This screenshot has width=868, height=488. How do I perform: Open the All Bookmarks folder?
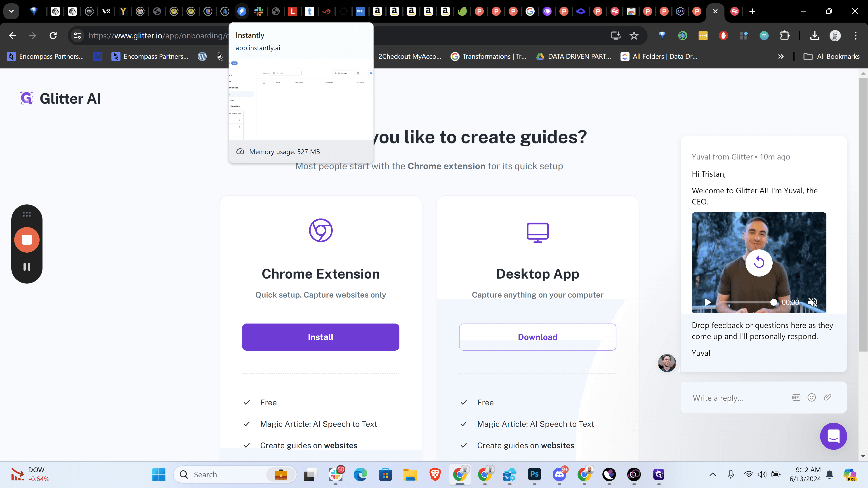coord(831,56)
